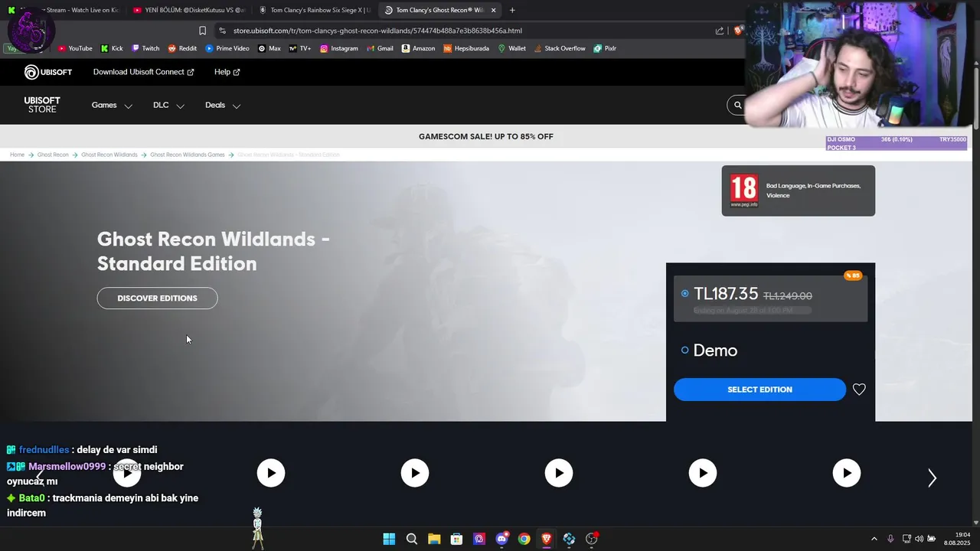Click Brave browser icon in the taskbar
The image size is (980, 551).
coord(547,539)
